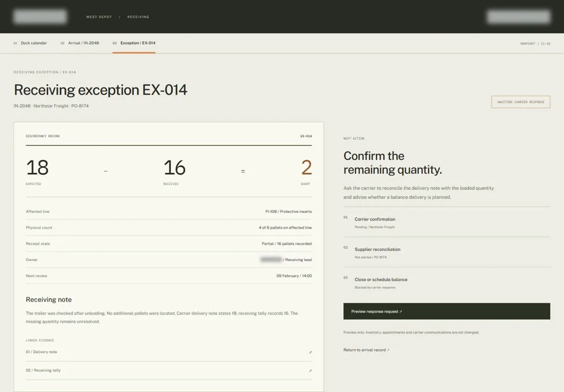The height and width of the screenshot is (392, 564).
Task: Open Return to arrival record link
Action: (366, 350)
